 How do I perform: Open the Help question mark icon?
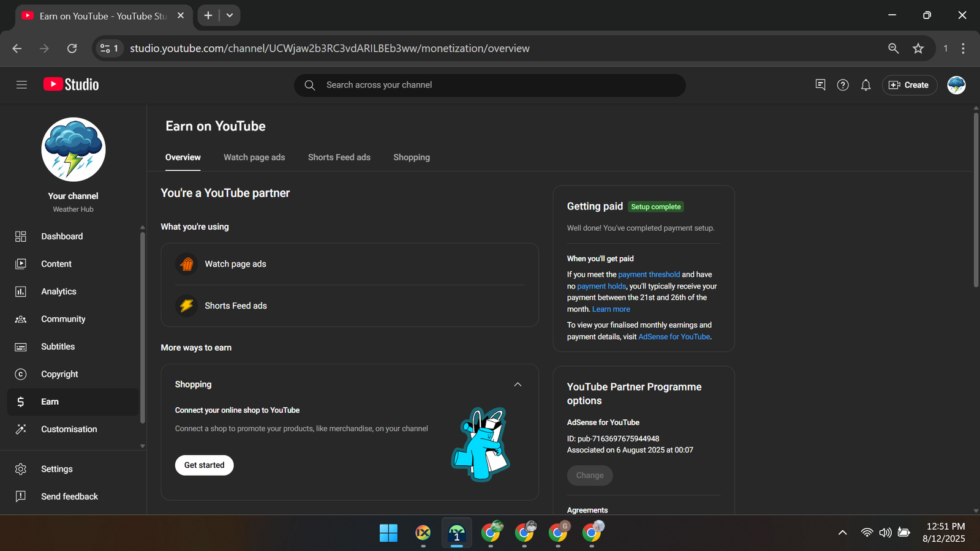[x=843, y=85]
